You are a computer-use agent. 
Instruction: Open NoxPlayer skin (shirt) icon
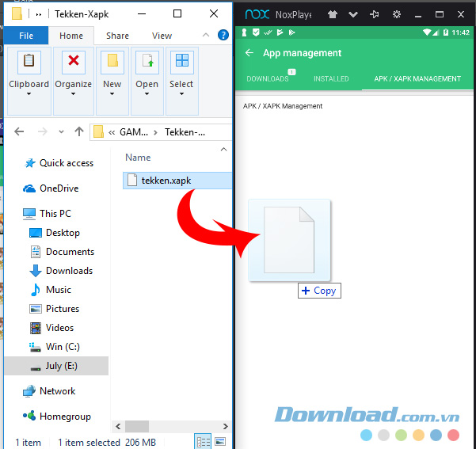pyautogui.click(x=333, y=14)
